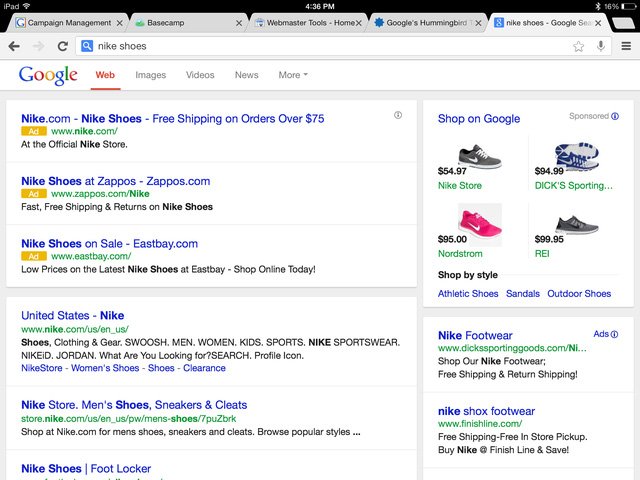This screenshot has height=480, width=640.
Task: Open the DICK'S Sporting seller link
Action: [574, 186]
